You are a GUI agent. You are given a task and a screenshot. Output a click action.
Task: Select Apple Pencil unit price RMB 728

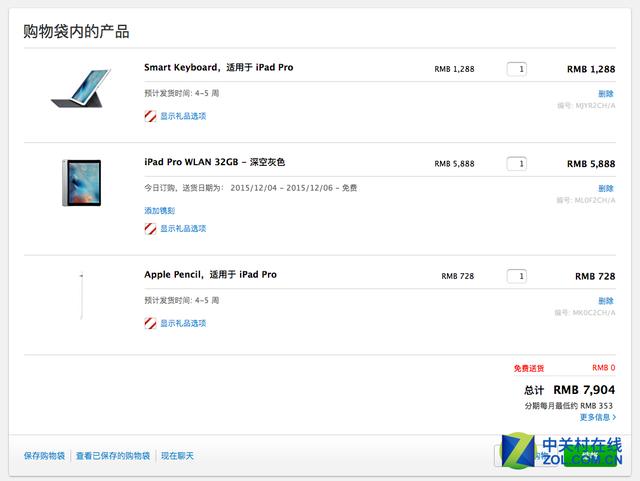coord(458,276)
